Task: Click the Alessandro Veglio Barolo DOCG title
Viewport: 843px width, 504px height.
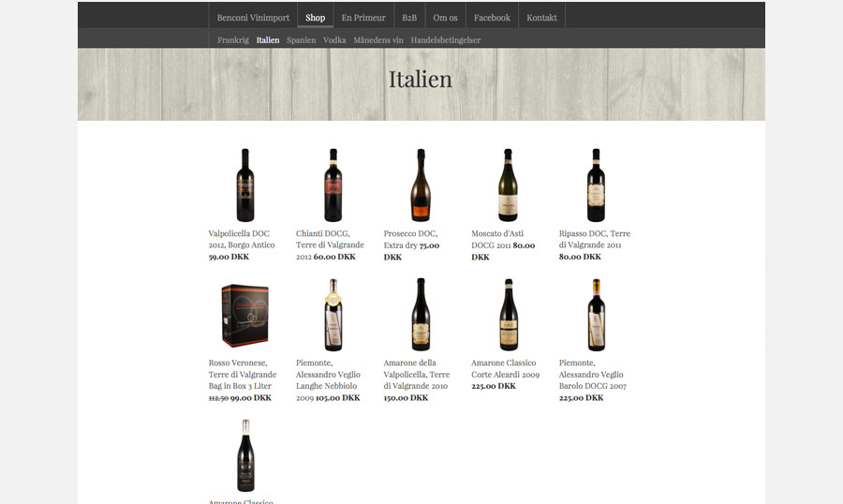Action: coord(592,375)
